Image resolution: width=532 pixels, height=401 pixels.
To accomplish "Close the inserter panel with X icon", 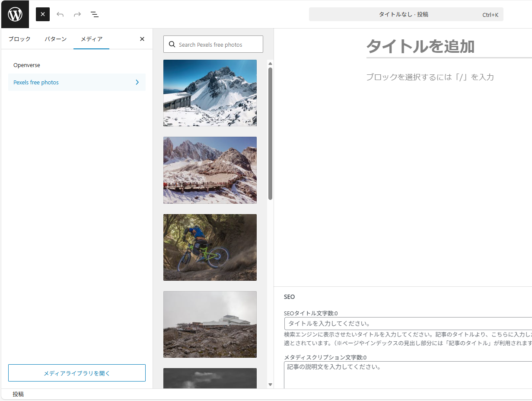I will [142, 39].
